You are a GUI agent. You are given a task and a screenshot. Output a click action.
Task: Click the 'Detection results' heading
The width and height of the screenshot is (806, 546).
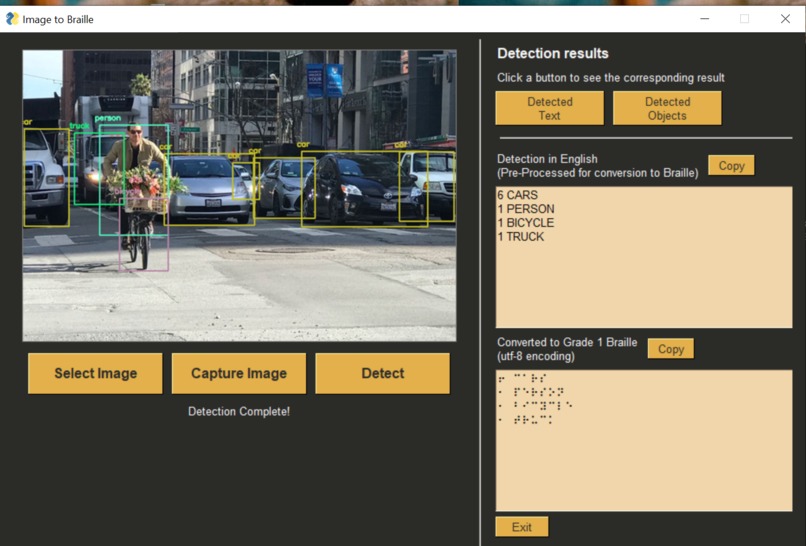[x=553, y=53]
